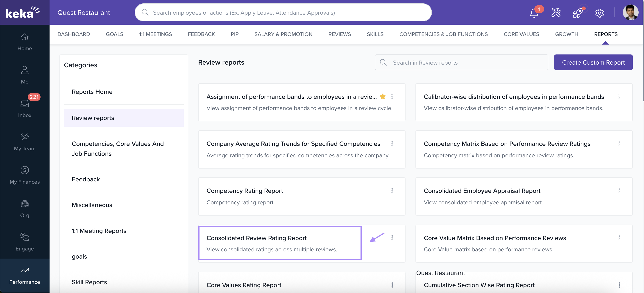Open options menu for Calibrator-wise distribution report
The width and height of the screenshot is (644, 293).
[619, 96]
